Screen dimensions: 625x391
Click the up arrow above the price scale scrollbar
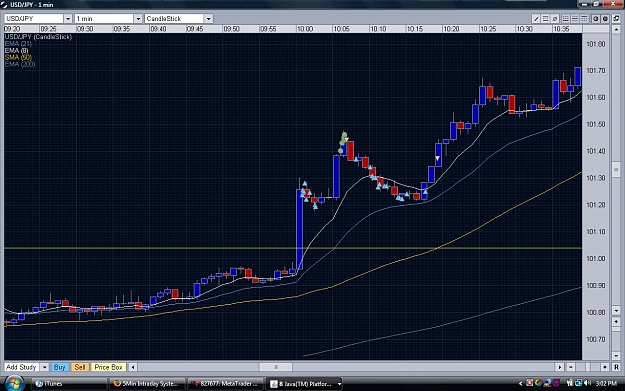pyautogui.click(x=616, y=29)
